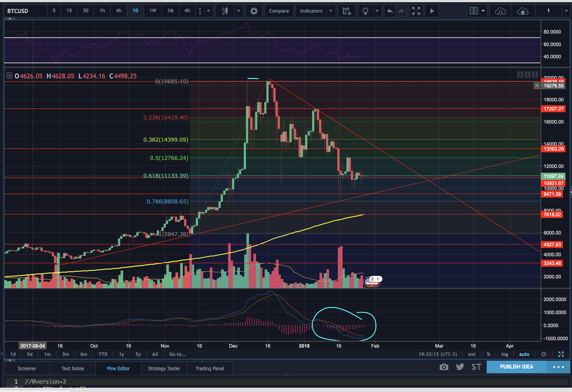Expand the chart style dropdown arrow
This screenshot has height=392, width=572.
(x=238, y=11)
